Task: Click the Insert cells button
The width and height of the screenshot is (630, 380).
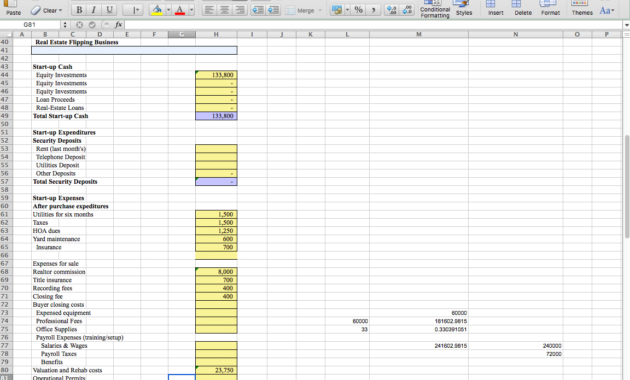Action: (495, 8)
